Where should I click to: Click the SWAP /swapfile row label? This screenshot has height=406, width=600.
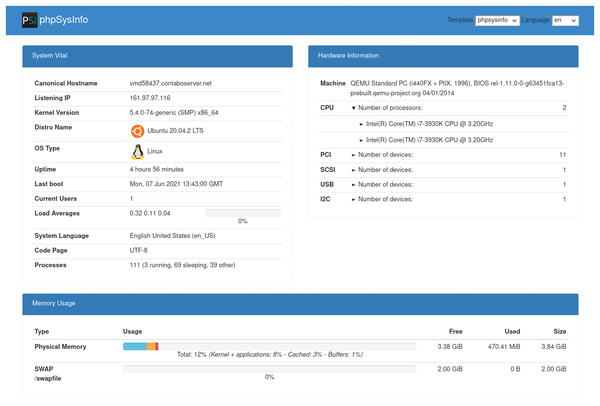point(48,374)
